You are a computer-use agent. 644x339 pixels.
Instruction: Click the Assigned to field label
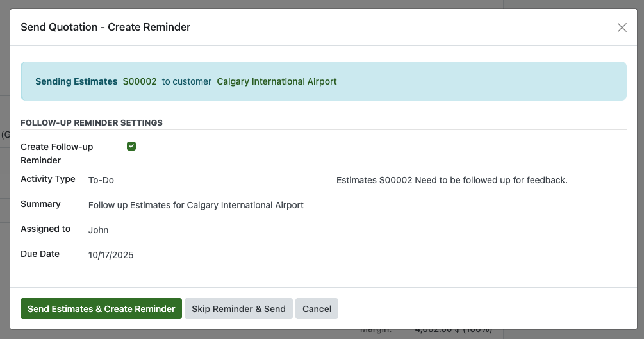(45, 229)
